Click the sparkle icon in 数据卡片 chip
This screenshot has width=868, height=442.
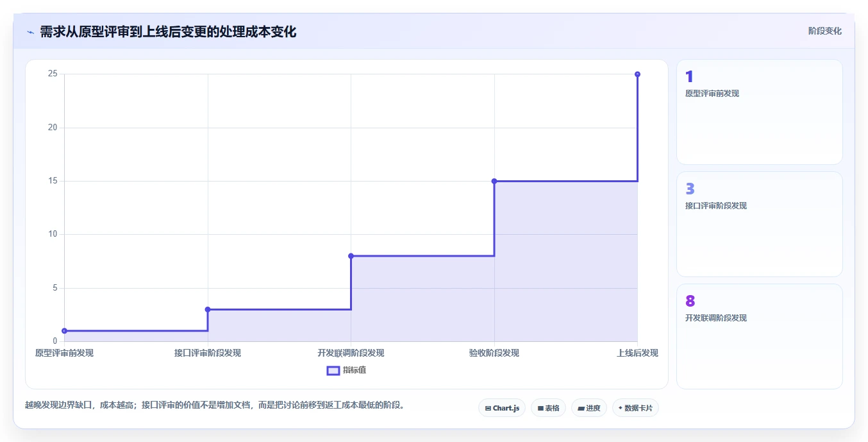pyautogui.click(x=621, y=408)
